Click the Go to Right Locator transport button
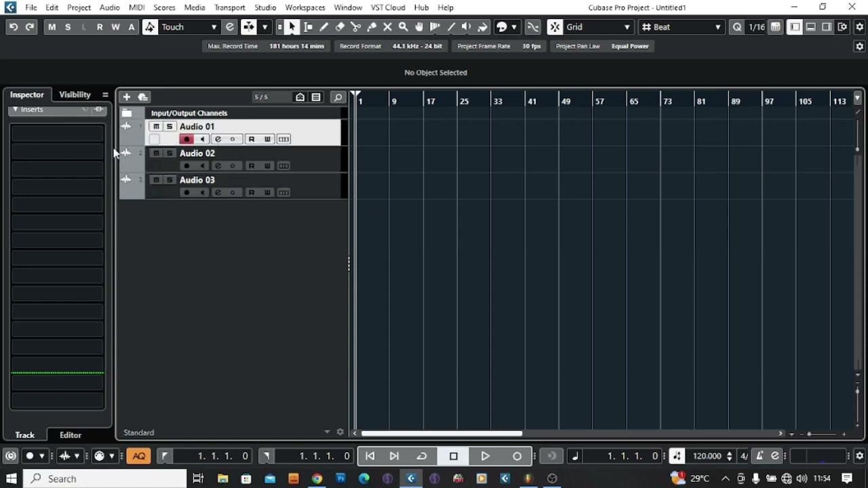Screen dimensions: 868x488 [394, 456]
